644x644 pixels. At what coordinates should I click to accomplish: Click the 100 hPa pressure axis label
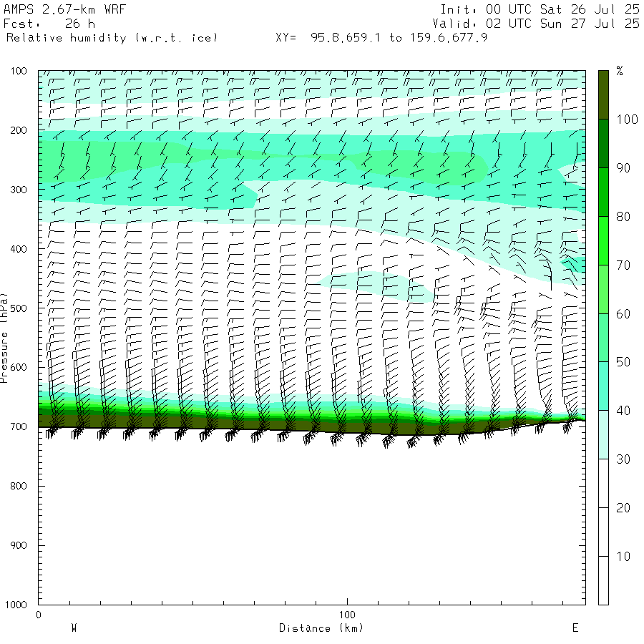pos(19,71)
